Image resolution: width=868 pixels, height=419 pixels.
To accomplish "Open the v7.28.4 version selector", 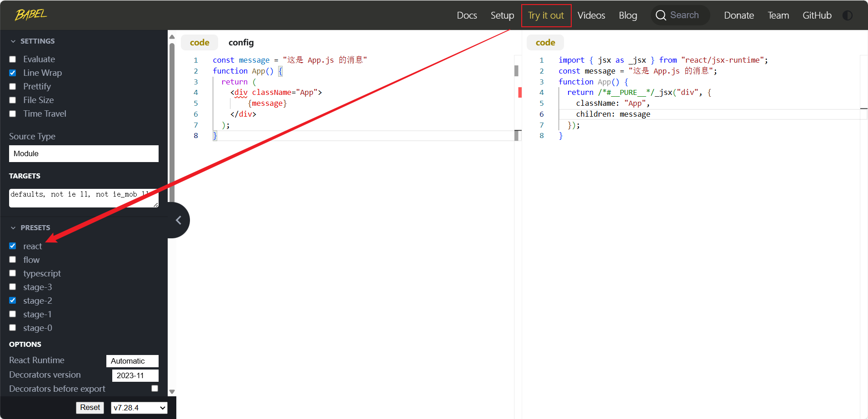I will (x=139, y=408).
